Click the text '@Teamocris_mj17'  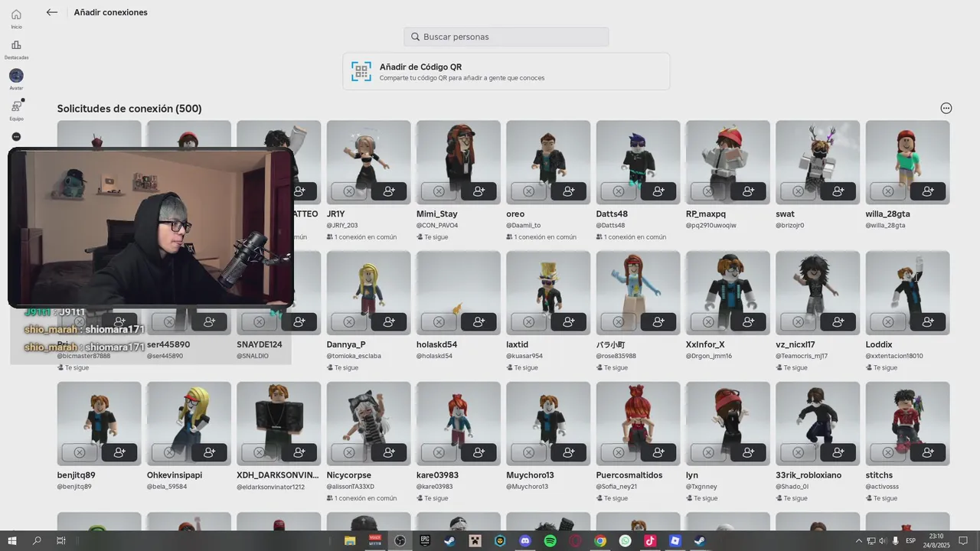[802, 356]
